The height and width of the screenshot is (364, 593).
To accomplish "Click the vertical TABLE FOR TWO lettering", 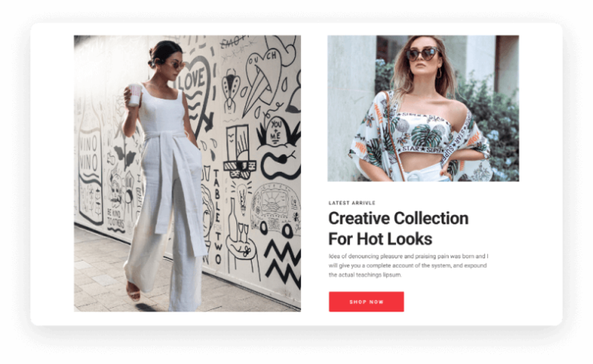I will 218,217.
